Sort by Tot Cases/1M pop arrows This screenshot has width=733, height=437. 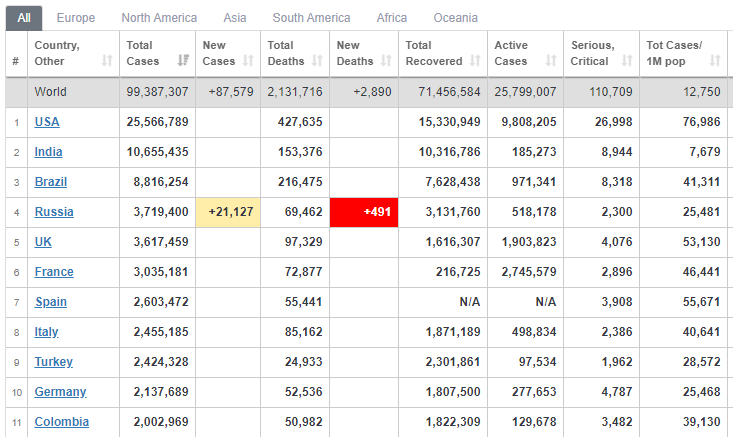pyautogui.click(x=715, y=61)
